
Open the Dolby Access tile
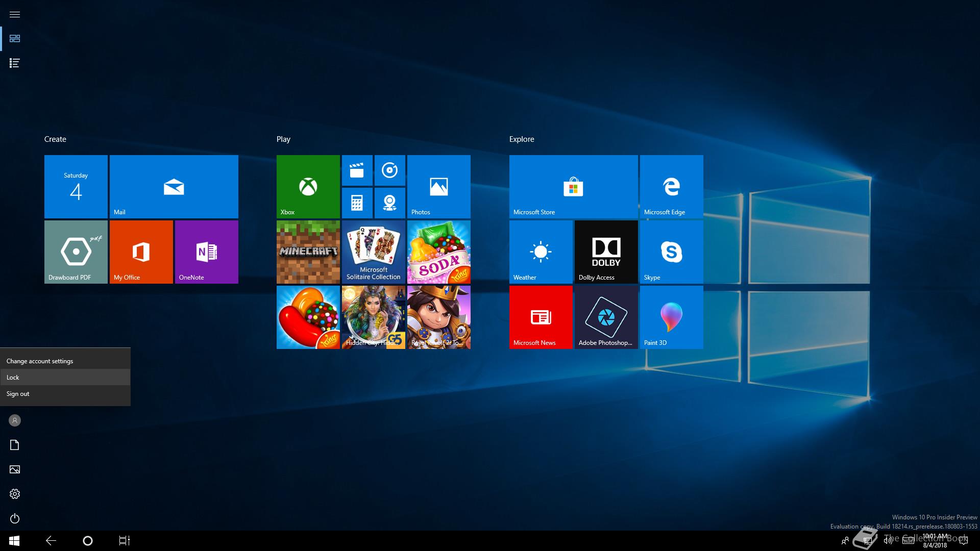(606, 252)
